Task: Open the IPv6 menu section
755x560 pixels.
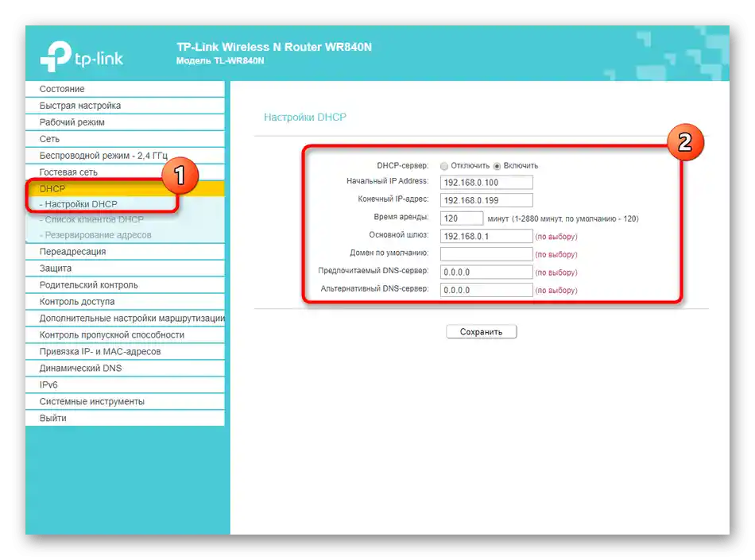Action: [126, 385]
